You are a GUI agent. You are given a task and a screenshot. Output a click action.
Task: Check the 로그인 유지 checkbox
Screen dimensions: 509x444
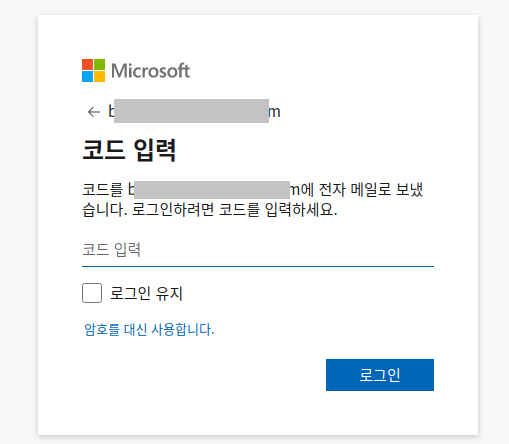(x=92, y=293)
